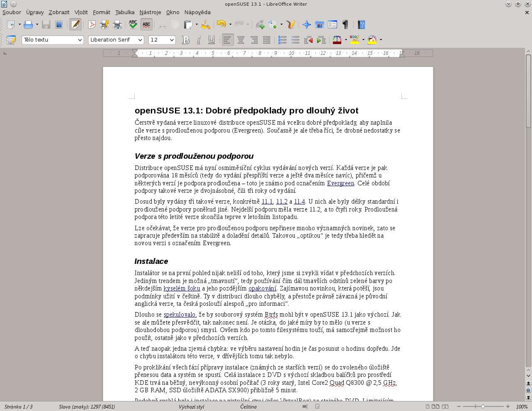The height and width of the screenshot is (411, 532).
Task: Apply Background Color paint bucket swatch
Action: pyautogui.click(x=372, y=40)
